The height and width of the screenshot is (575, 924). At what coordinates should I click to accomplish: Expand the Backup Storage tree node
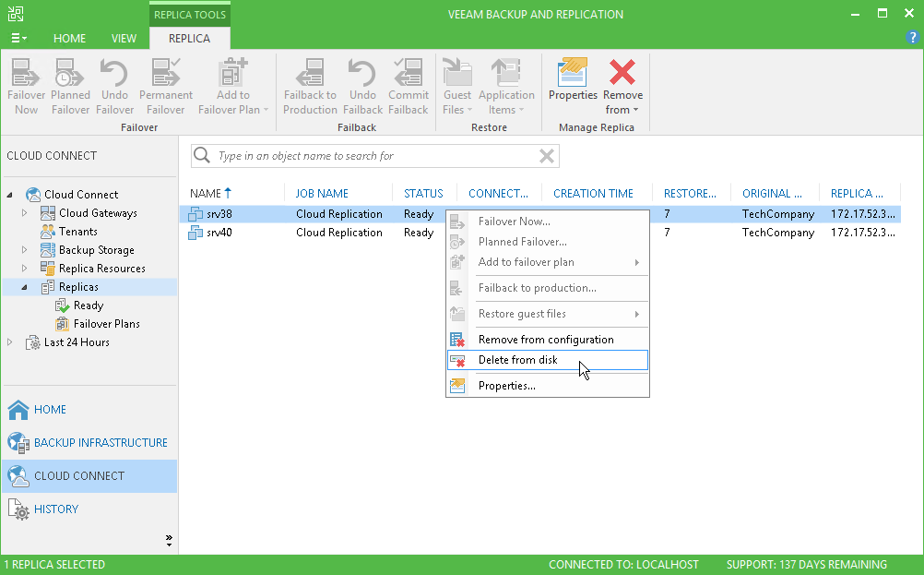pyautogui.click(x=24, y=250)
